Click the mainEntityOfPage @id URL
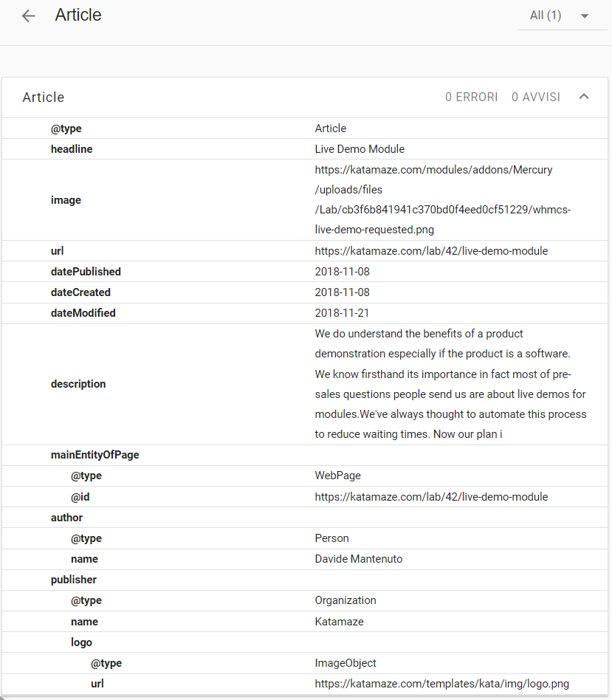 431,497
